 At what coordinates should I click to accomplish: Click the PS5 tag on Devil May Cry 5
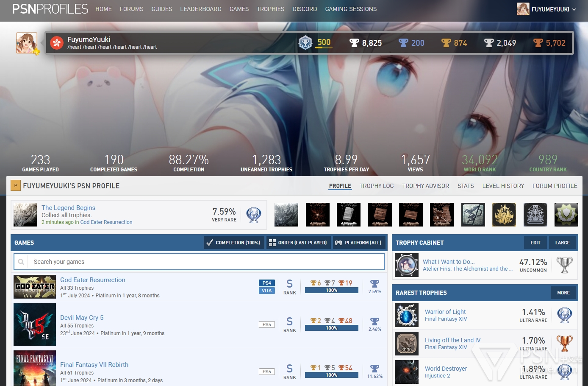coord(267,324)
